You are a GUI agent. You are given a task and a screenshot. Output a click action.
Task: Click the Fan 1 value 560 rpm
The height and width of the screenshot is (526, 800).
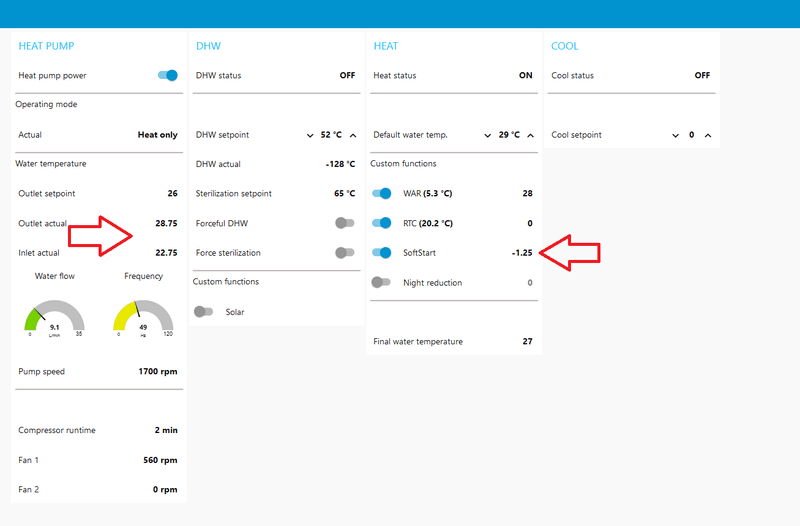(160, 460)
